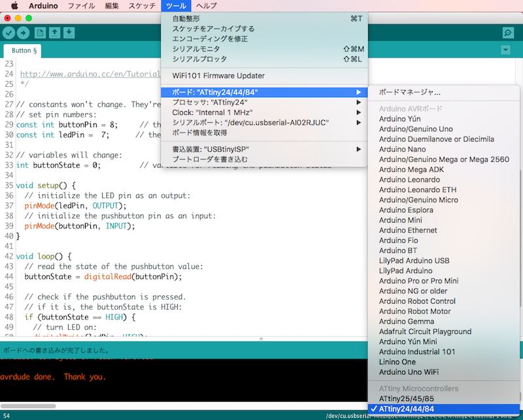This screenshot has height=420, width=523.
Task: Launch WiFi101 Firmware Updater
Action: 264,76
